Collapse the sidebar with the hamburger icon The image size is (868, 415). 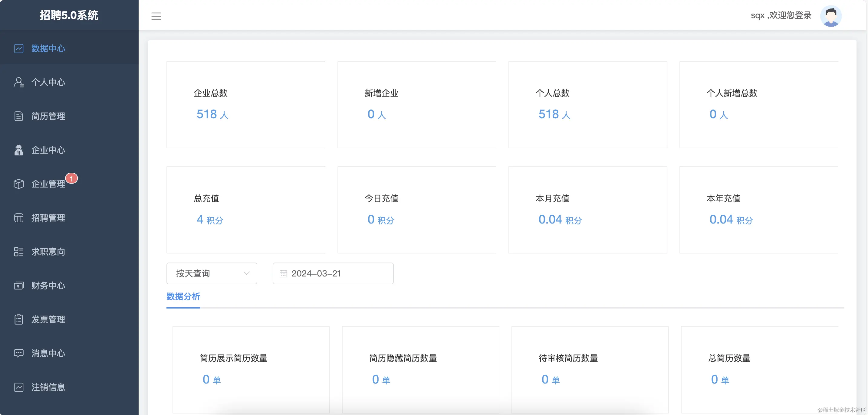156,16
